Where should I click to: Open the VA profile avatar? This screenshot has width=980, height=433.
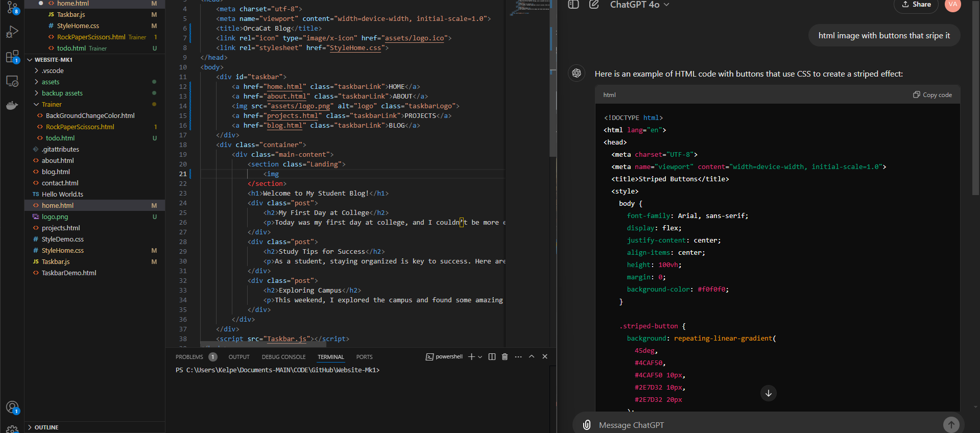click(x=952, y=4)
